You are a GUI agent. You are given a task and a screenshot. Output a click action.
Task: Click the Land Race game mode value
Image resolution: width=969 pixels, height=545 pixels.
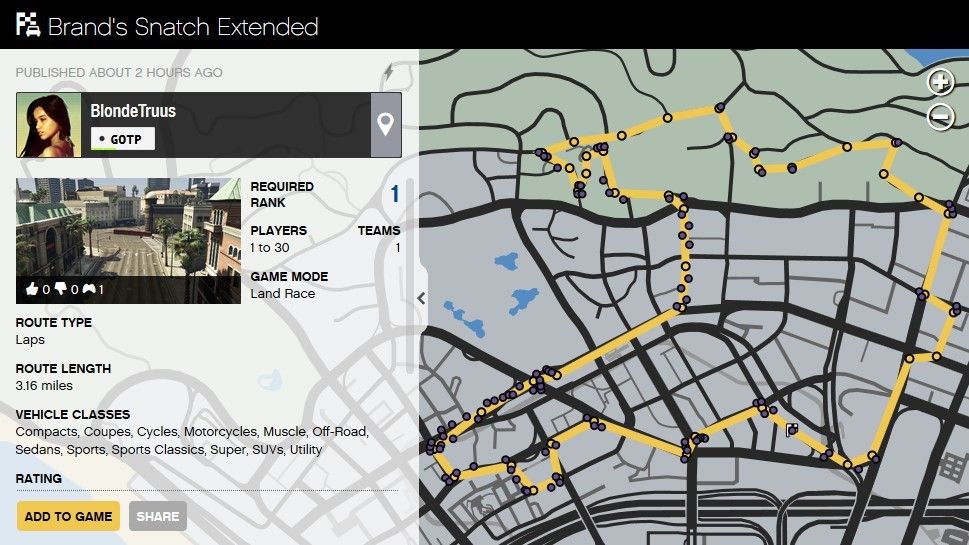pos(282,294)
